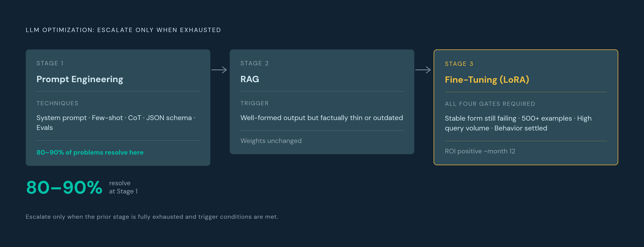
Task: Click the 'Escalate only when the prior stage' footnote
Action: coord(152,217)
